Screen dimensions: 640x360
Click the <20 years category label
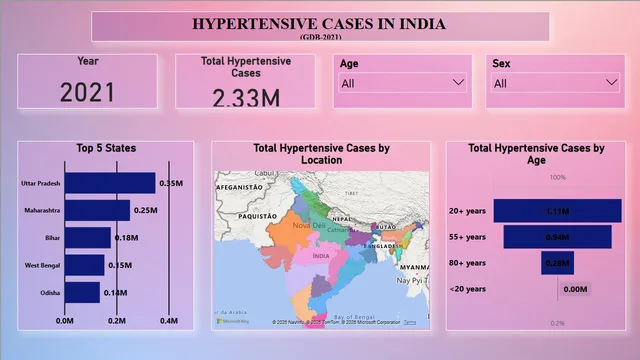467,289
